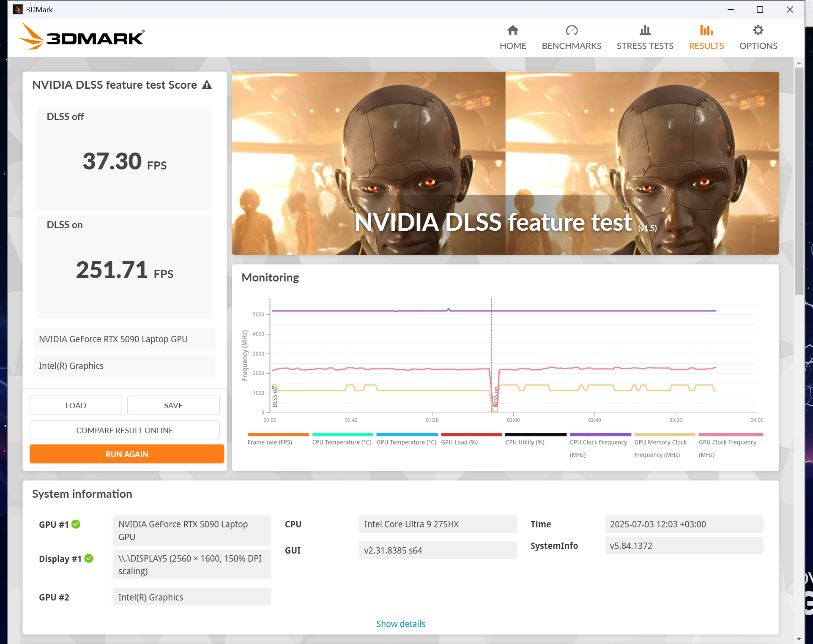This screenshot has height=644, width=813.
Task: Click the vertical scrollbar thumb
Action: [x=799, y=181]
